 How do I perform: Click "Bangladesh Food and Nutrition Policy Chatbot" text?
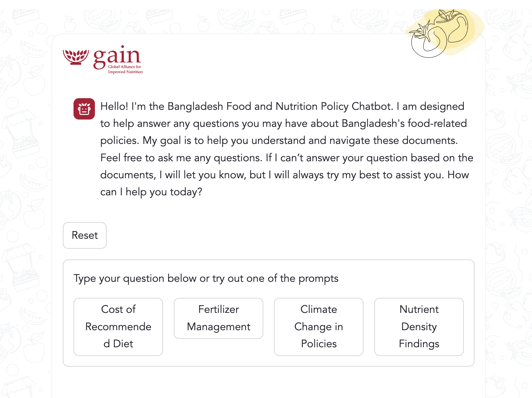click(x=280, y=106)
